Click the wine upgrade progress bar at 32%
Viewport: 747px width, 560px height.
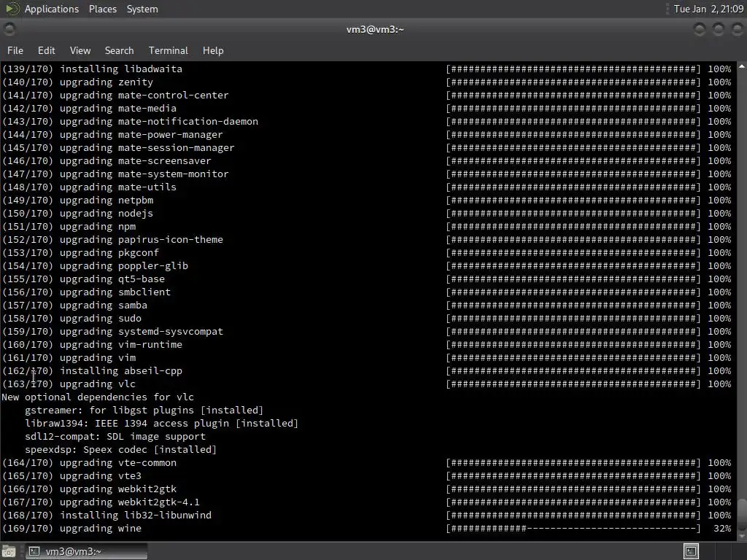[x=573, y=528]
